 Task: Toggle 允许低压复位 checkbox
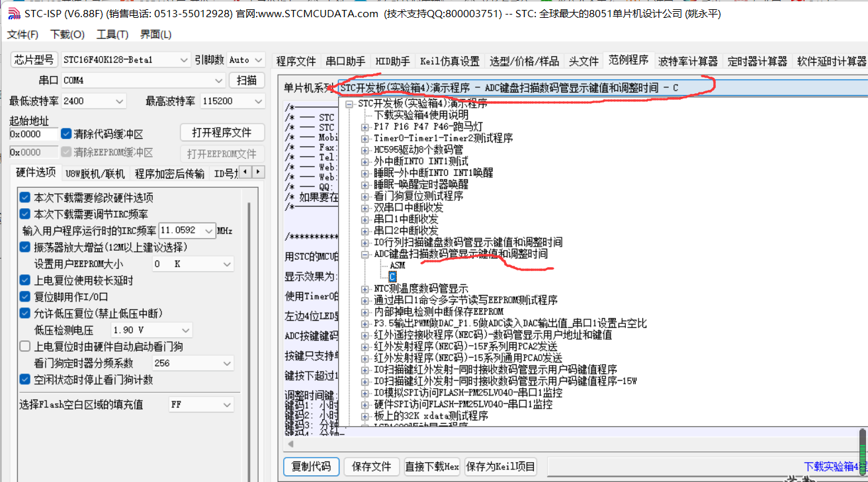point(24,313)
